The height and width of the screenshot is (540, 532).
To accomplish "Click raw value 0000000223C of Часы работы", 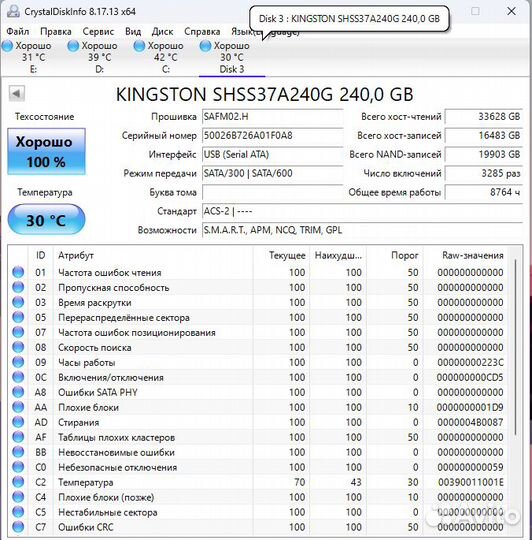I will tap(470, 363).
